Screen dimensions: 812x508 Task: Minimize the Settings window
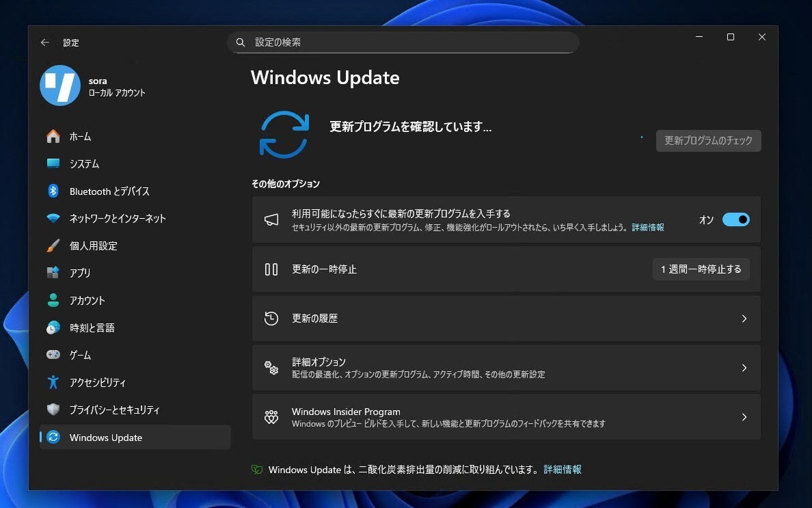pyautogui.click(x=699, y=37)
